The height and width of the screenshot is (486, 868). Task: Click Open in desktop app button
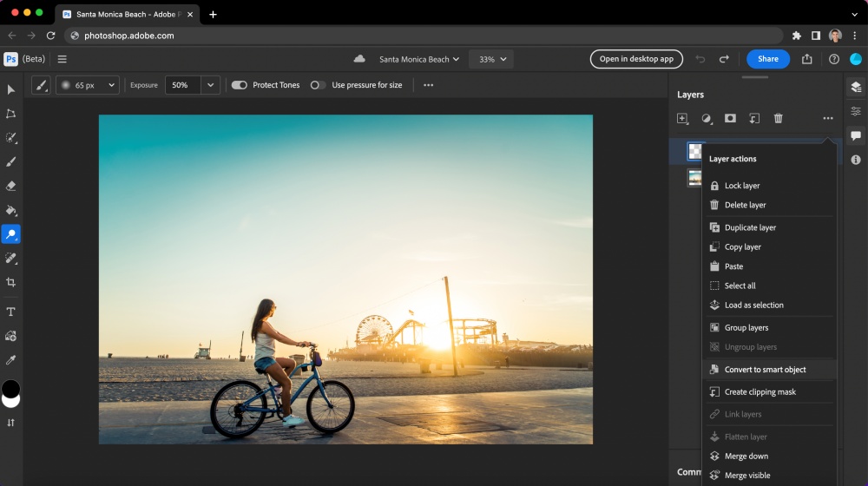click(636, 59)
